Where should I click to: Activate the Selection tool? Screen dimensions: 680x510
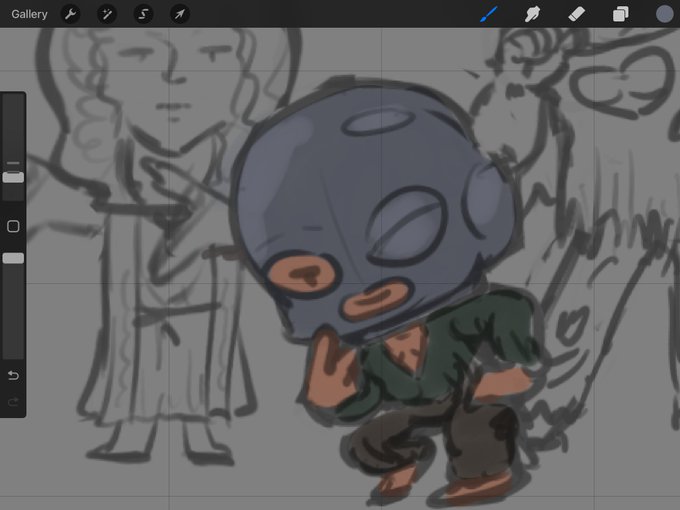pyautogui.click(x=143, y=14)
